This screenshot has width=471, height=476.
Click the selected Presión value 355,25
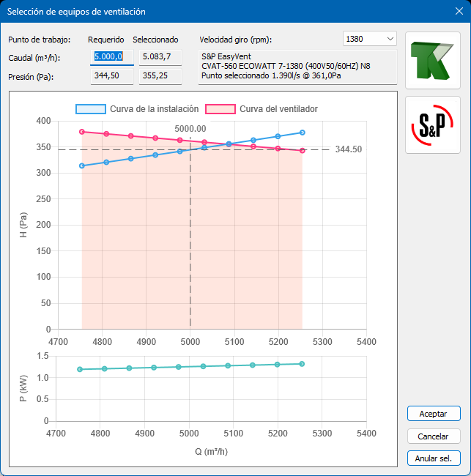160,75
